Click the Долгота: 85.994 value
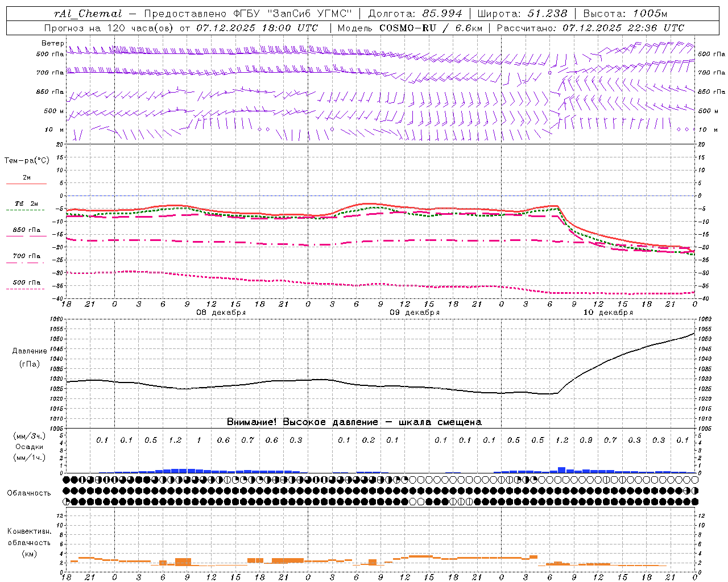Screen dimensions: 728x582 point(415,14)
